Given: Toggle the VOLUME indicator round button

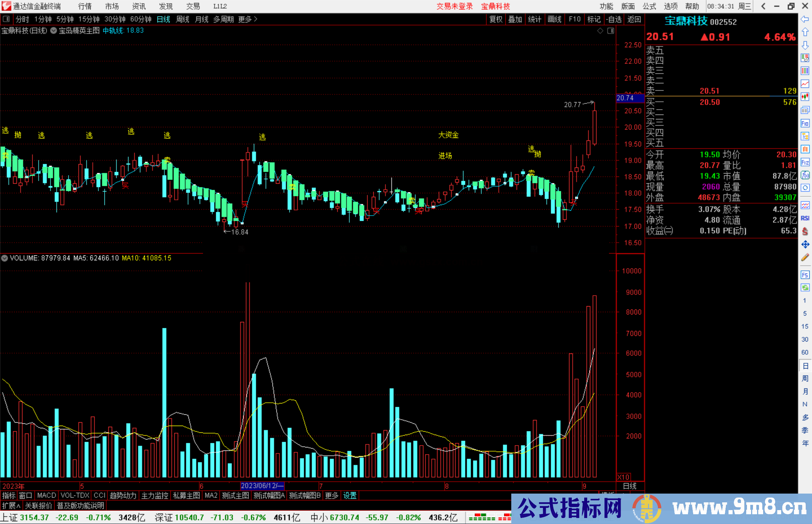Looking at the screenshot, I should click(5, 258).
